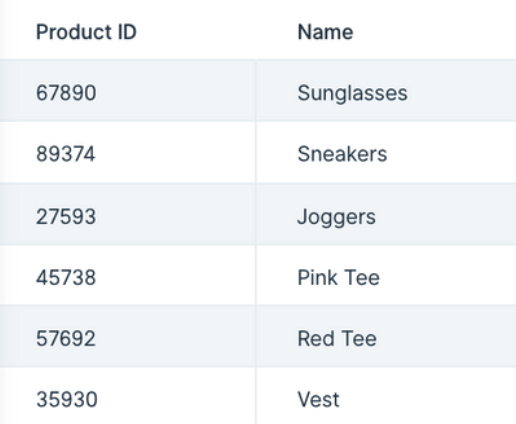Click the number 67890 text
This screenshot has height=424, width=516.
[66, 93]
